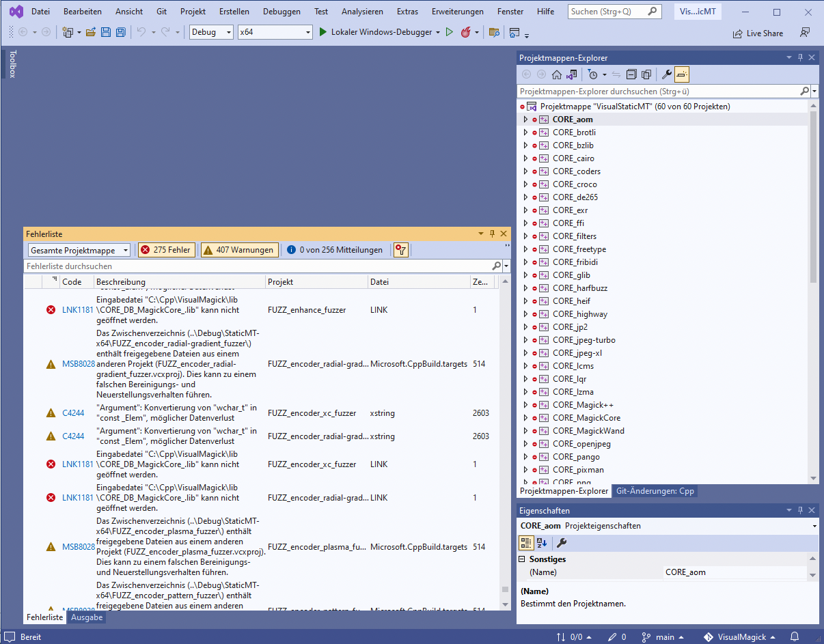Click the VisualMagick repository in status bar

tap(740, 636)
